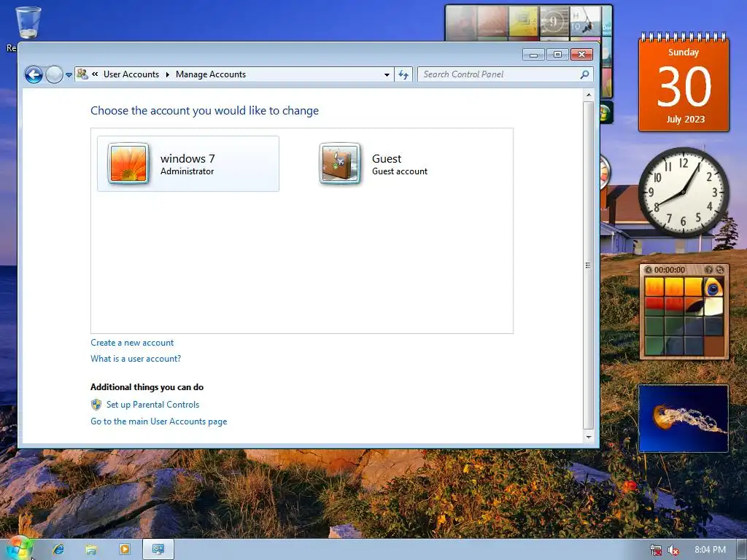Click the Show desktop button at taskbar end
The height and width of the screenshot is (560, 747).
(742, 550)
